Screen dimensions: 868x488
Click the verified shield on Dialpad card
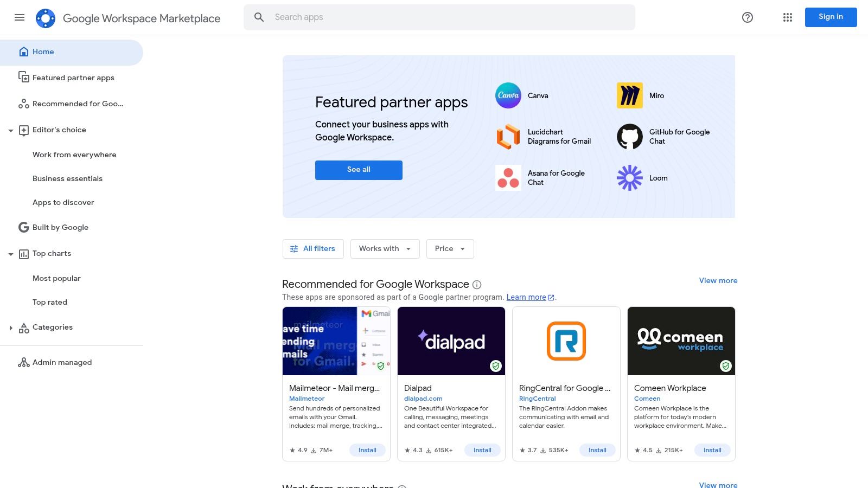coord(495,366)
